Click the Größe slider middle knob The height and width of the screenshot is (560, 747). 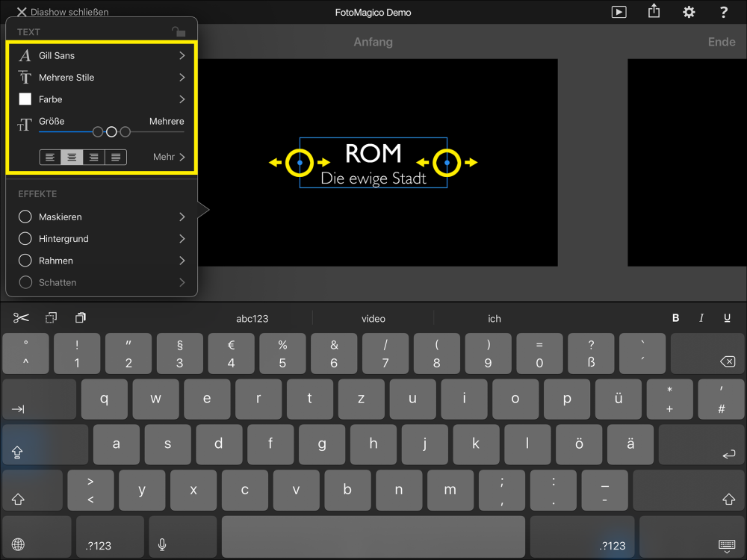(x=111, y=132)
